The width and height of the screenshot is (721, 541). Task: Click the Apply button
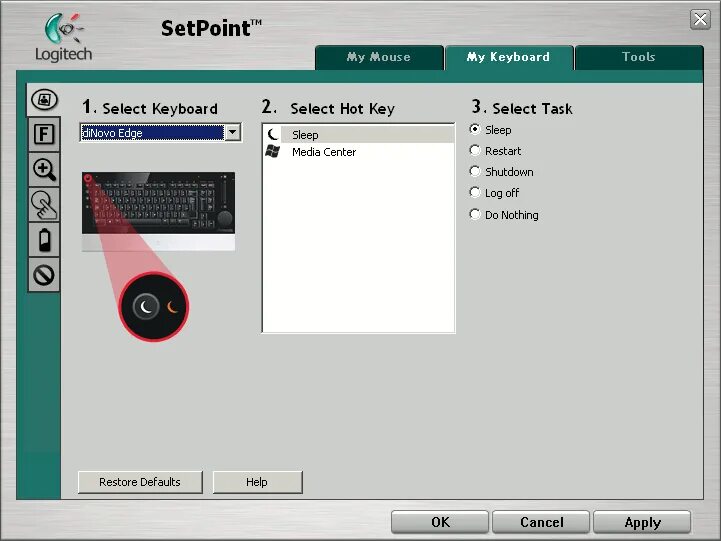(642, 522)
